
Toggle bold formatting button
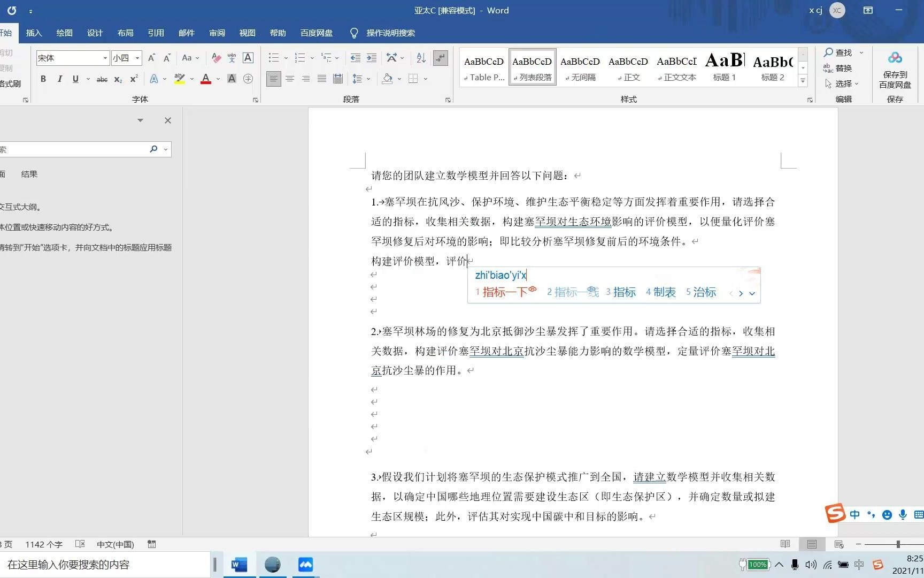click(x=43, y=79)
